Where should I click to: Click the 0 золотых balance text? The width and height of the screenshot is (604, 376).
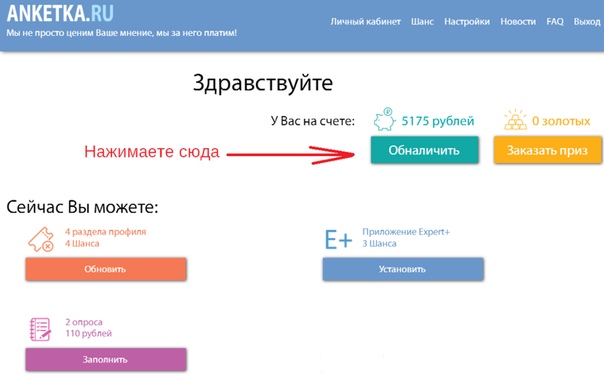click(x=561, y=121)
